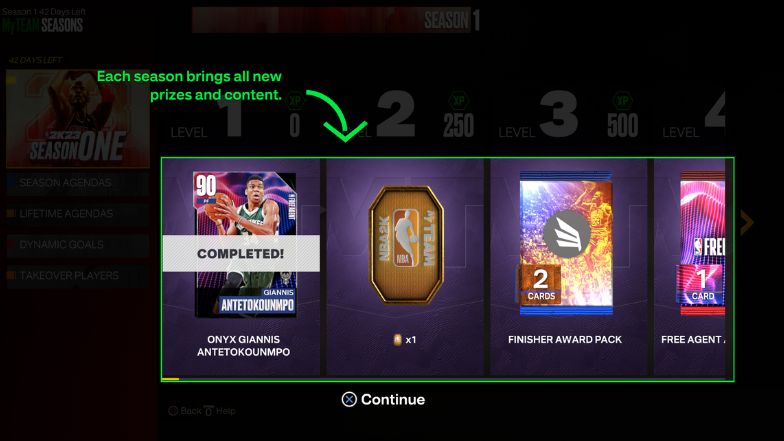Screen dimensions: 784x441
Task: Open the Onyx Giannis Antetokounmpo card
Action: tap(245, 245)
